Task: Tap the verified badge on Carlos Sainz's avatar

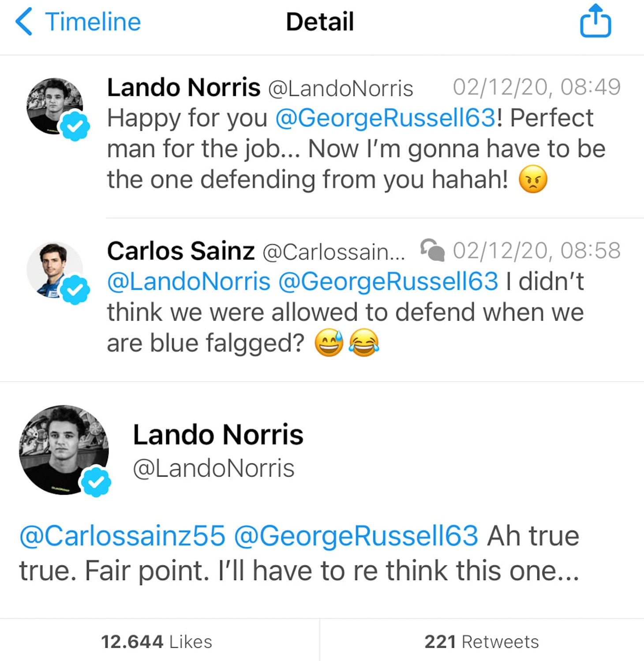Action: (75, 290)
